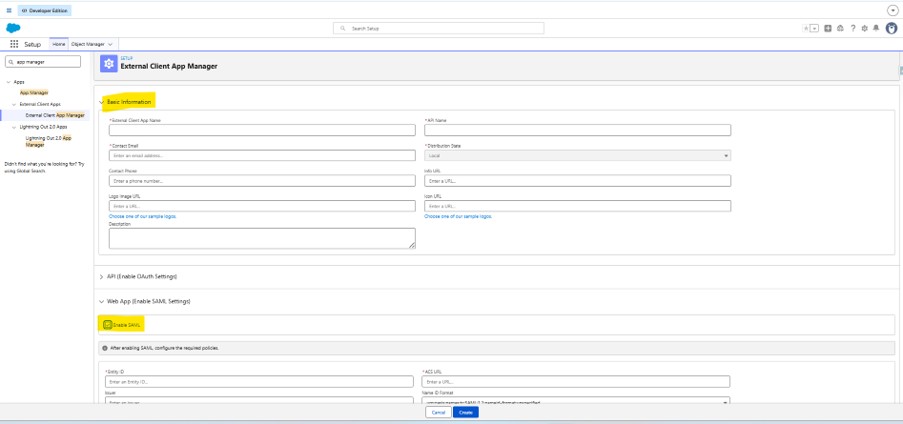Click the Logo Image URL field
Image resolution: width=903 pixels, height=424 pixels.
[262, 206]
